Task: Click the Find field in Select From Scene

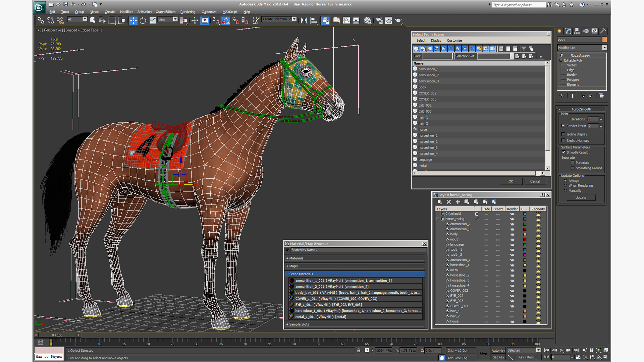Action: [437, 56]
